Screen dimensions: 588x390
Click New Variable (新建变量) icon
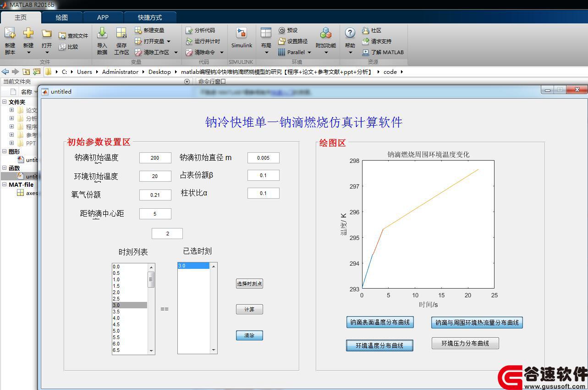(138, 30)
